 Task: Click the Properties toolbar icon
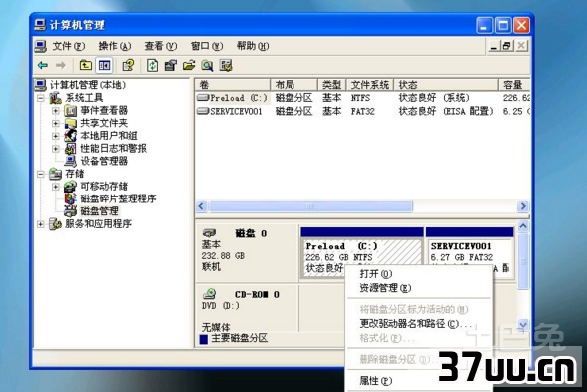pos(171,66)
